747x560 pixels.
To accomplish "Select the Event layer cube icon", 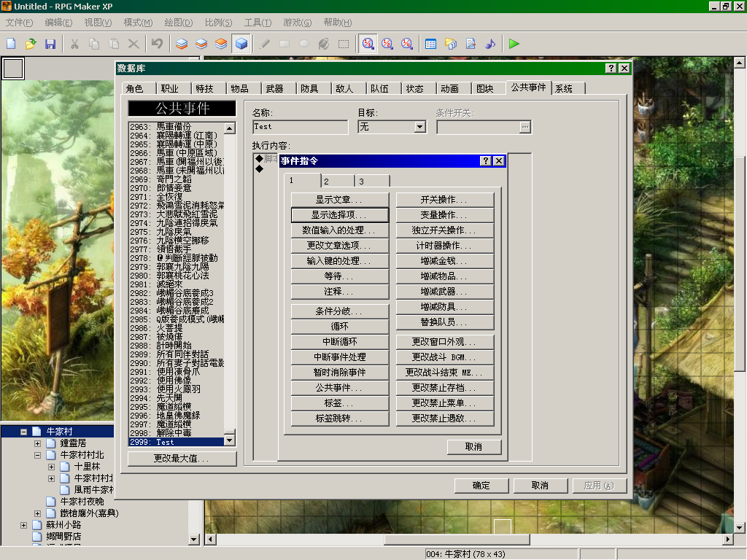I will coord(241,44).
